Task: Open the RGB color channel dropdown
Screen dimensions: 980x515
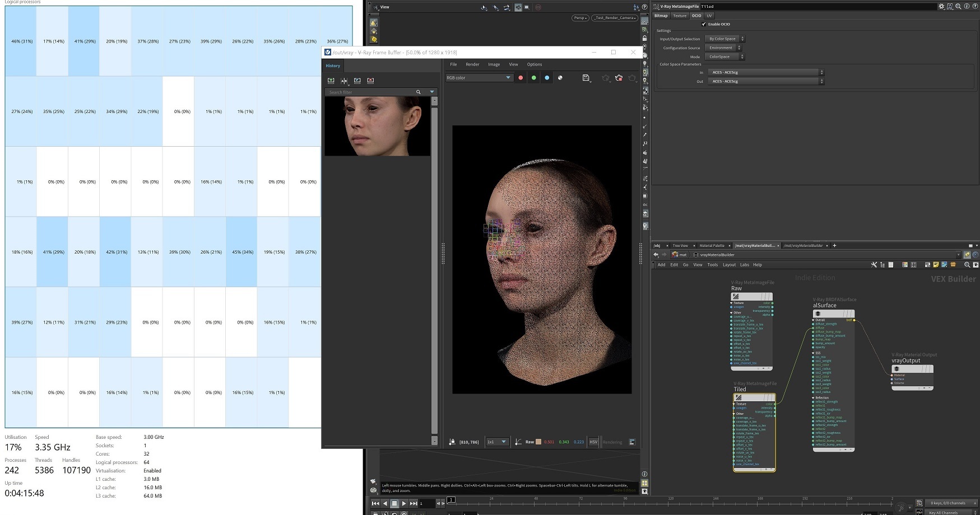Action: (479, 78)
